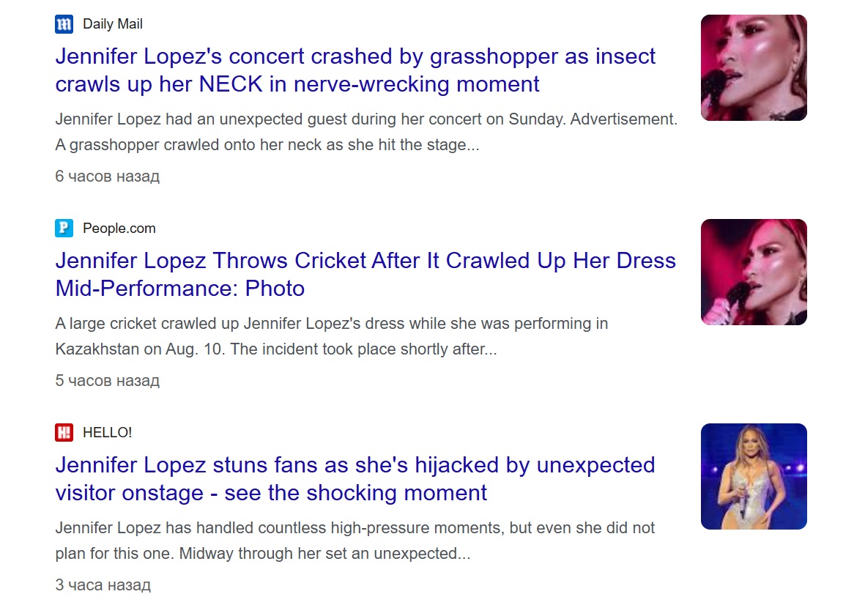Click the People.com blue P icon
865x616 pixels.
click(x=64, y=229)
